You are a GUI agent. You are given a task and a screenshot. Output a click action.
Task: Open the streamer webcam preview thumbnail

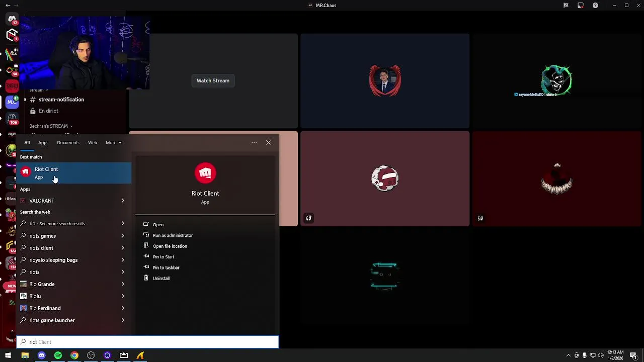[x=84, y=53]
